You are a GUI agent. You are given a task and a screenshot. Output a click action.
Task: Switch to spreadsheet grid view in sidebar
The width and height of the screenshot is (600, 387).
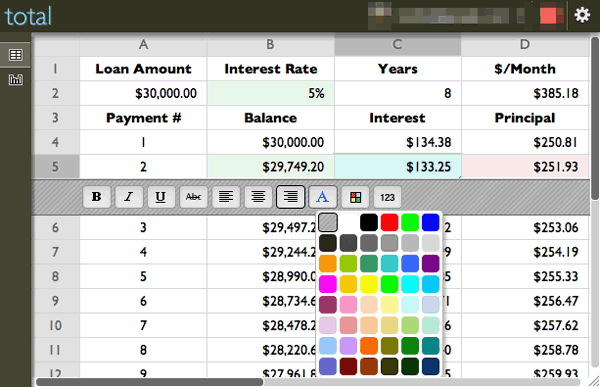(16, 55)
